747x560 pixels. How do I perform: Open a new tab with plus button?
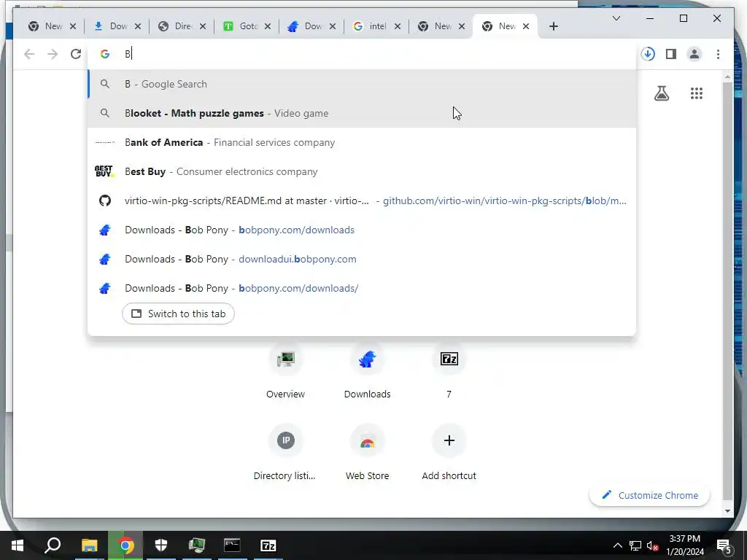pos(554,26)
